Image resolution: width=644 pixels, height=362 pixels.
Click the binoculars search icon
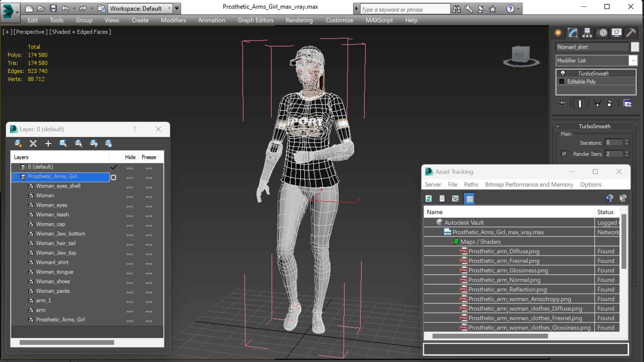pyautogui.click(x=457, y=9)
